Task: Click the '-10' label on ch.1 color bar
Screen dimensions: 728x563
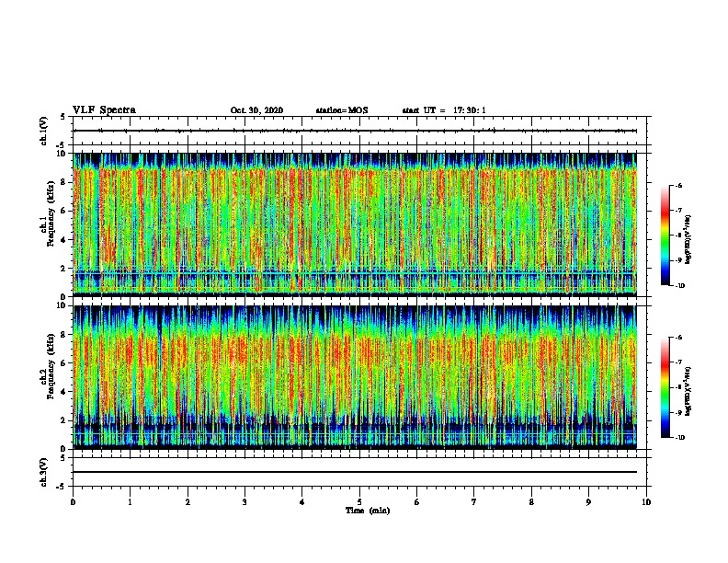Action: (680, 286)
